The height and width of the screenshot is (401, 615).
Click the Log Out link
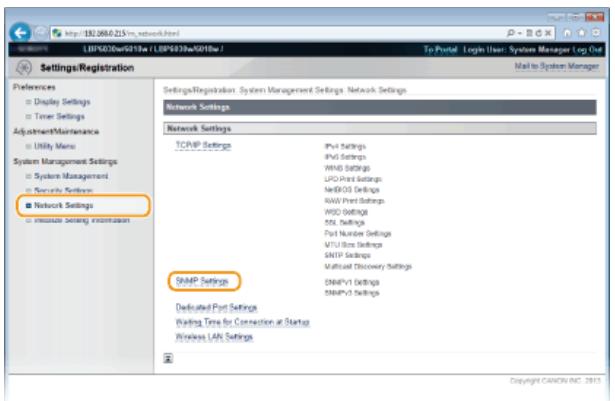pyautogui.click(x=587, y=49)
